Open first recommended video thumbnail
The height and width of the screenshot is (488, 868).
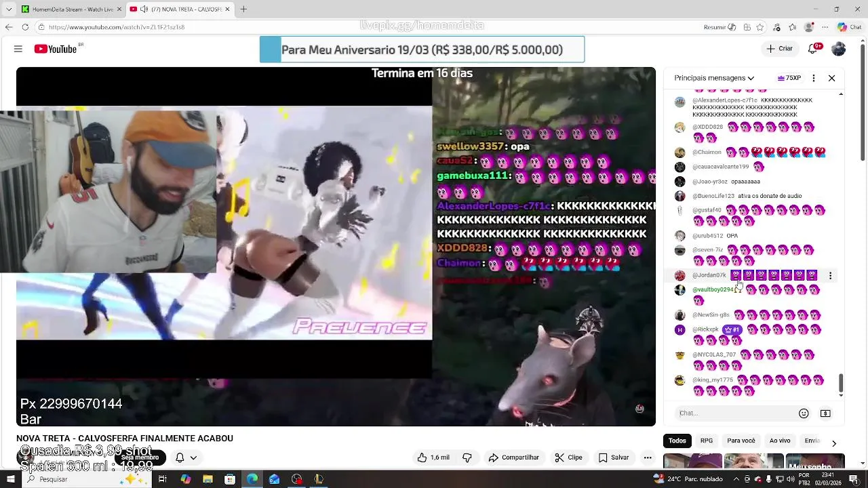coord(693,461)
